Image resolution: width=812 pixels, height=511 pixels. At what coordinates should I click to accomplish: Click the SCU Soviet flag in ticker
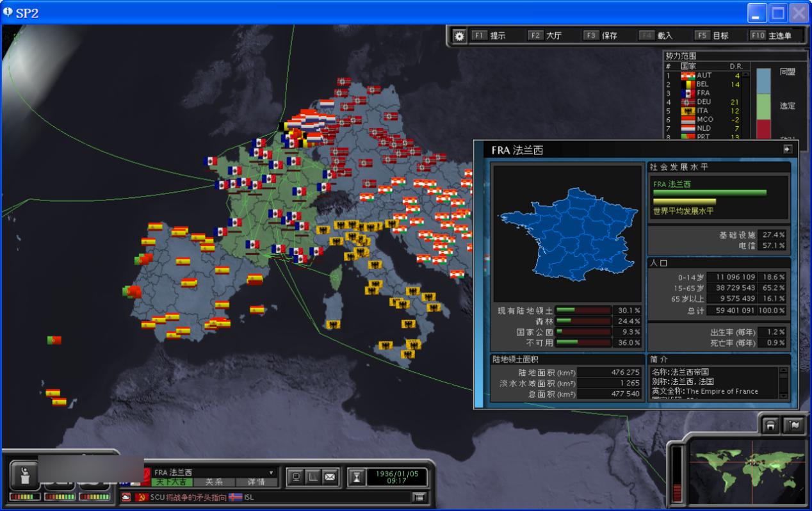pos(142,497)
